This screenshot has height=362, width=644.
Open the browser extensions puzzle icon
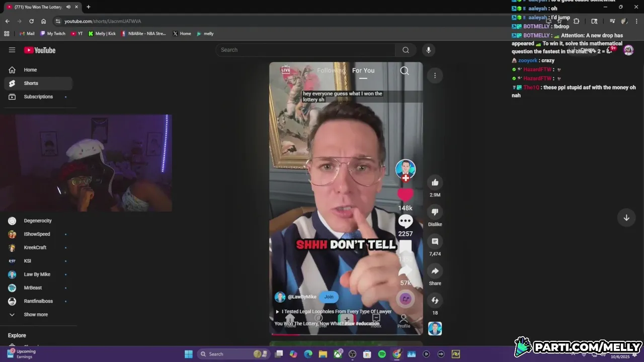577,21
